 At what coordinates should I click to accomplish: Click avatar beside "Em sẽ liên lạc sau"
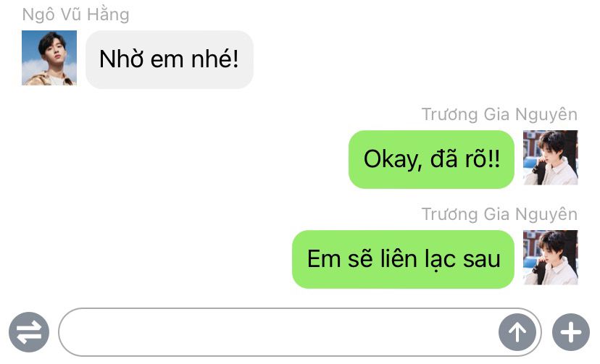[x=550, y=257]
